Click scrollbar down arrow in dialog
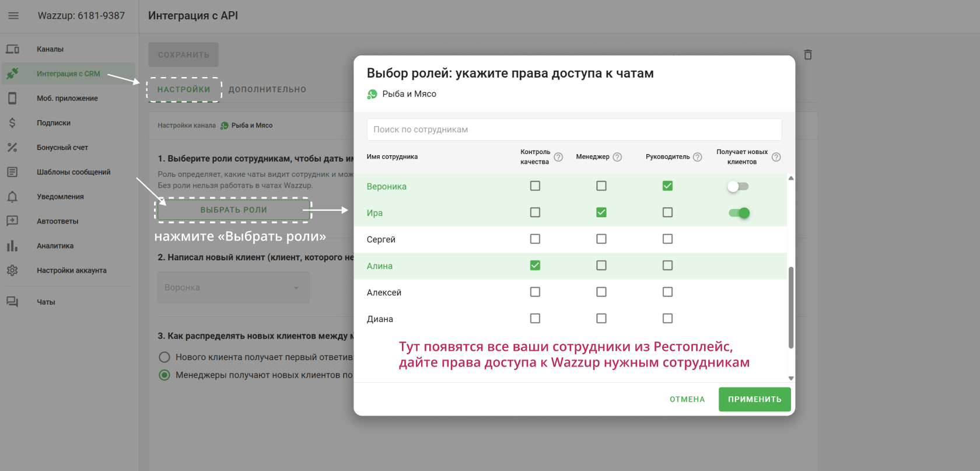The width and height of the screenshot is (980, 471). [x=791, y=378]
